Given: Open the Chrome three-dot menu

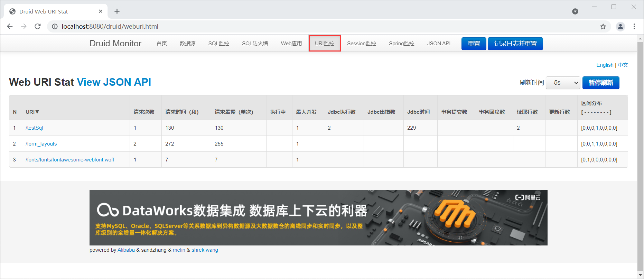Looking at the screenshot, I should pos(634,27).
